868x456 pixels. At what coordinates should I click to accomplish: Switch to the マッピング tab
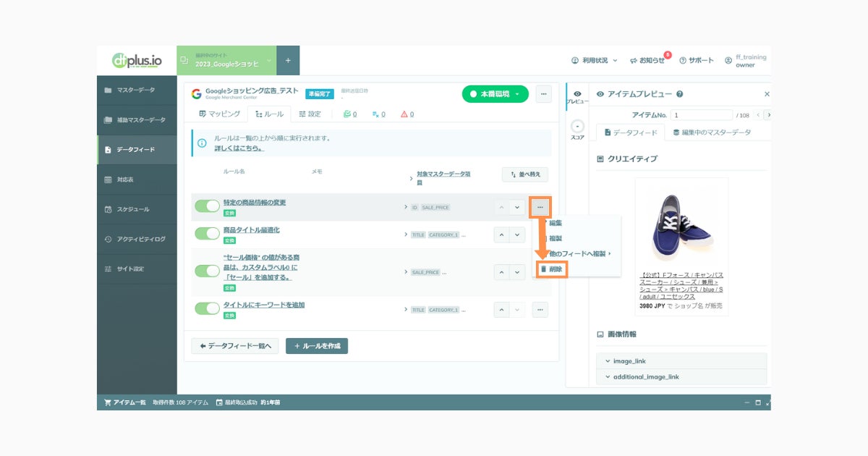[x=220, y=114]
